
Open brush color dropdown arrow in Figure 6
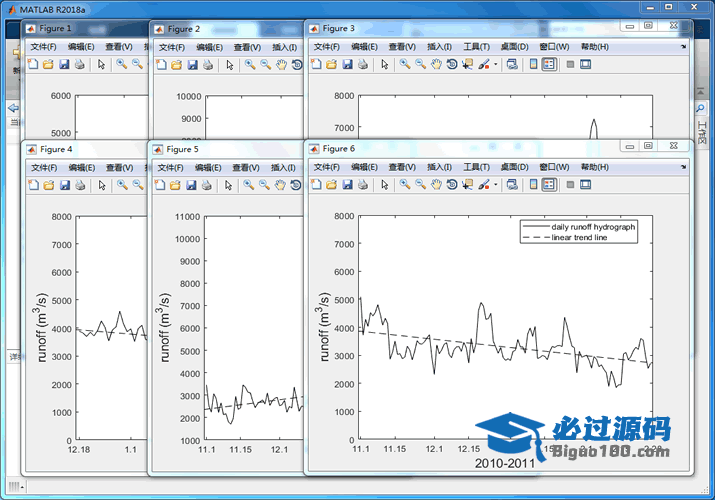pyautogui.click(x=496, y=185)
